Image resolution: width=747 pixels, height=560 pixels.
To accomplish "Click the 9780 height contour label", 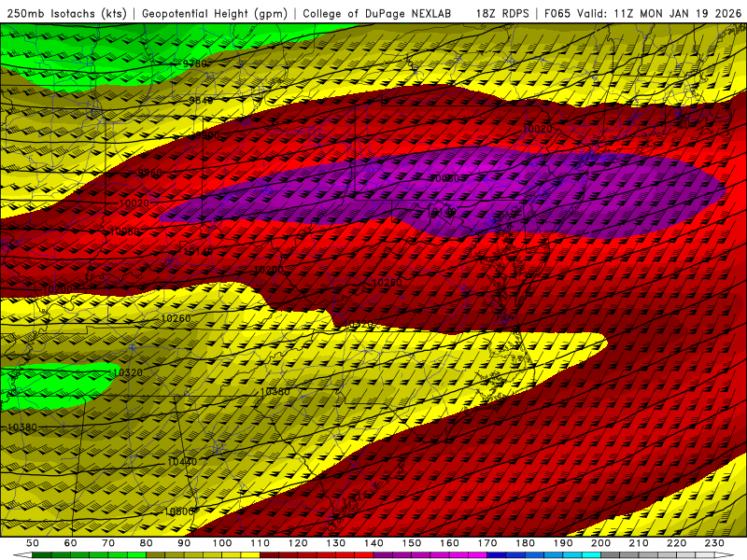I will click(x=195, y=63).
